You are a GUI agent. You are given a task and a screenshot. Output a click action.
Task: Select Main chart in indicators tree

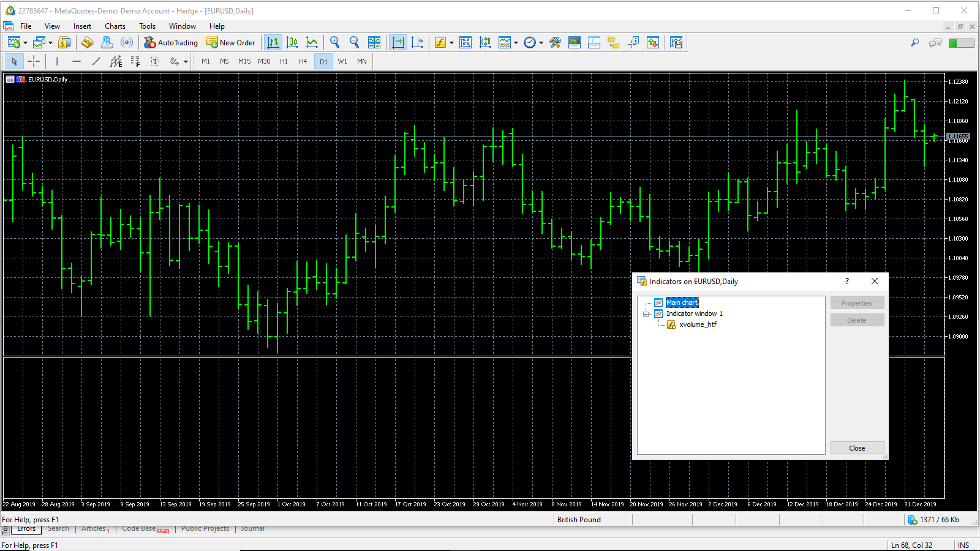point(682,302)
